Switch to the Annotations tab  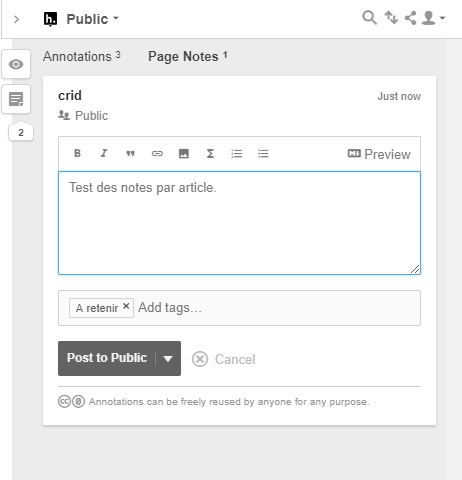[82, 56]
